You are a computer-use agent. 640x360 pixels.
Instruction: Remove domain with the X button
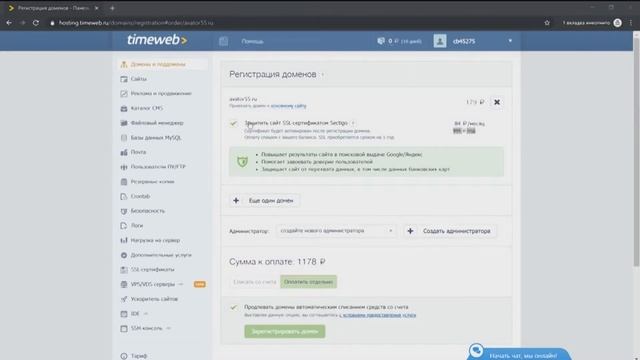(497, 102)
